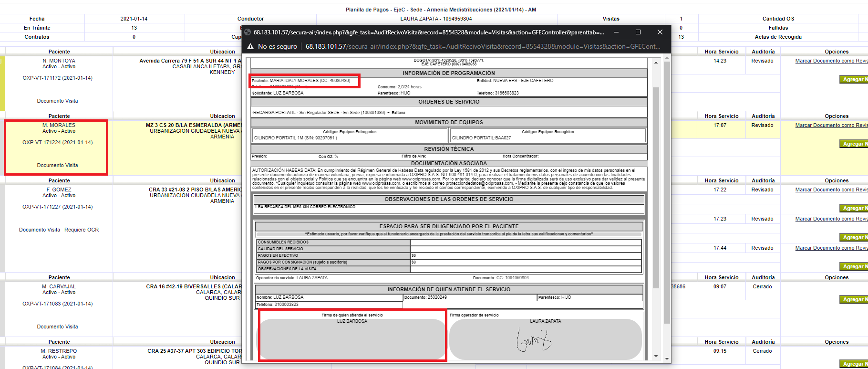The image size is (868, 369).
Task: Click the popup outer vertical scrollbar thumb
Action: tap(667, 192)
